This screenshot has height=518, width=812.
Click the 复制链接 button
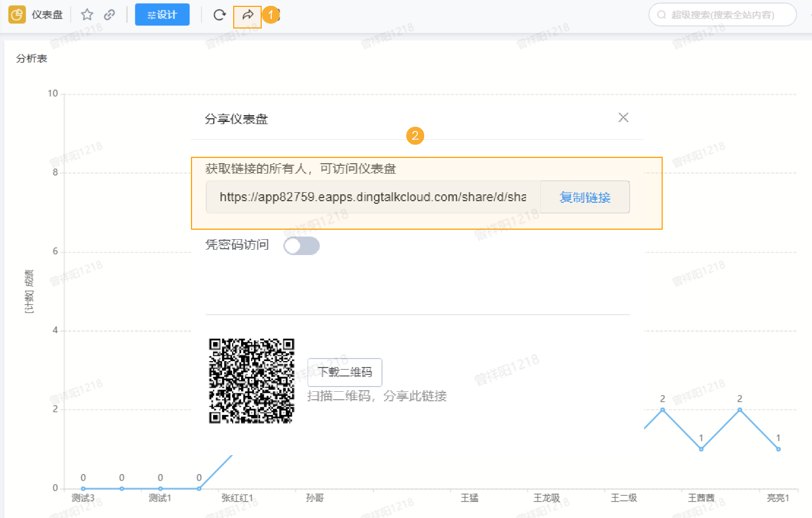[585, 197]
